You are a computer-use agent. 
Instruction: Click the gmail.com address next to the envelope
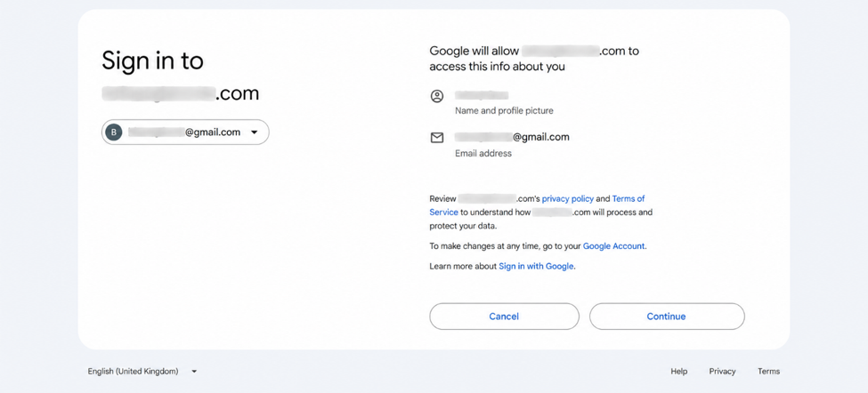pos(512,137)
